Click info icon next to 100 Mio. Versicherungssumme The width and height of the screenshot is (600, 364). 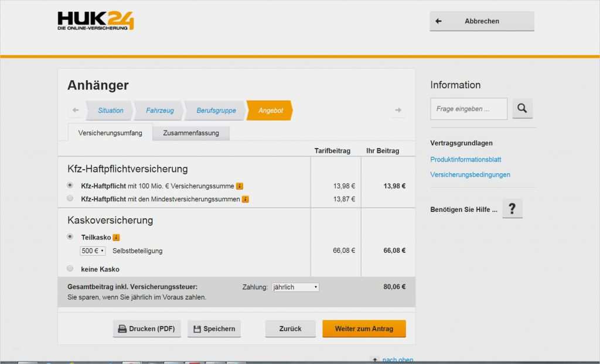pyautogui.click(x=240, y=186)
